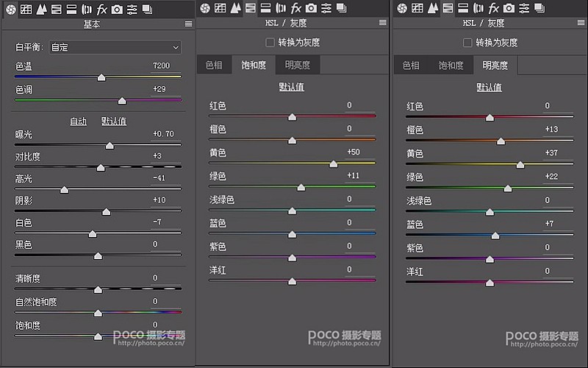Click the 曝光 slider handle

point(110,146)
